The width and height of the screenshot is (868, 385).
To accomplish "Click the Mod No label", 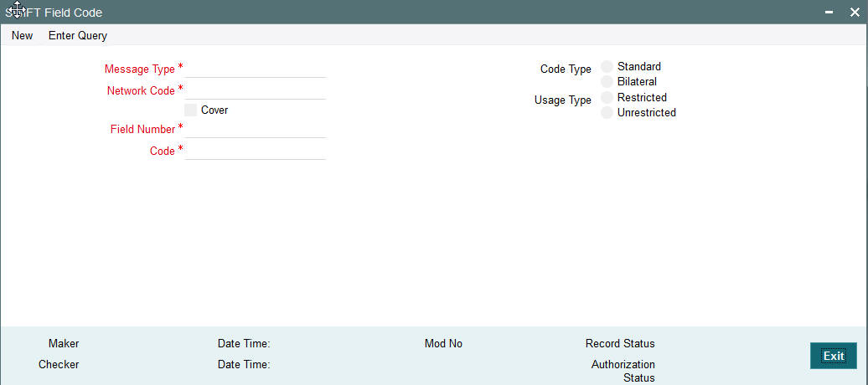I will pyautogui.click(x=443, y=343).
